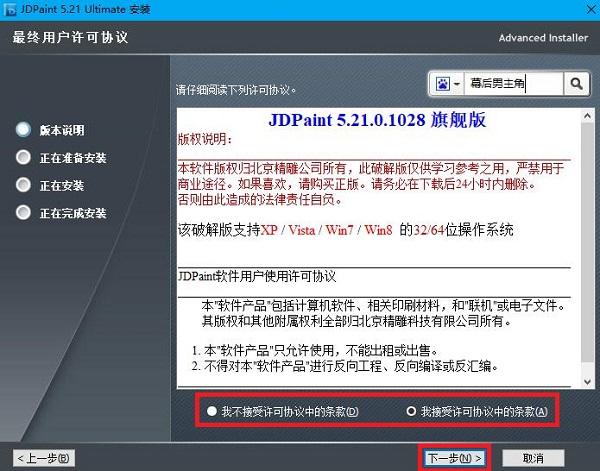This screenshot has height=471, width=600.
Task: Click clause 2 不得对本"软件产品"进行反向工程
Action: coord(345,366)
